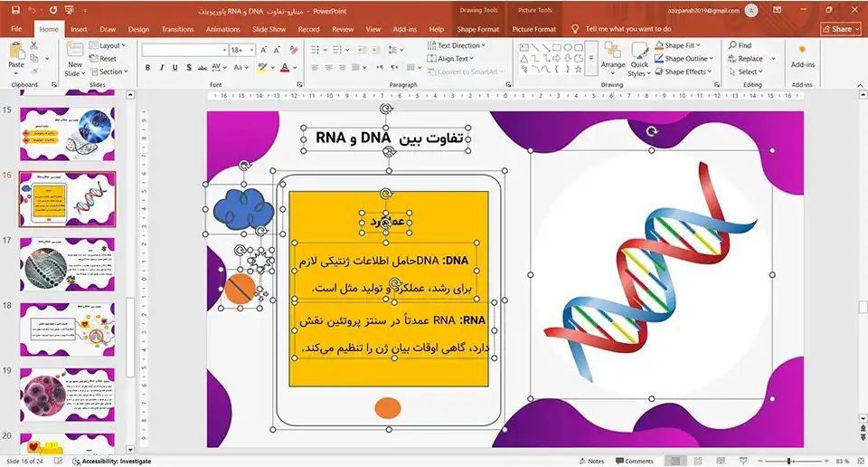This screenshot has width=868, height=467.
Task: Open the File menu
Action: [16, 29]
